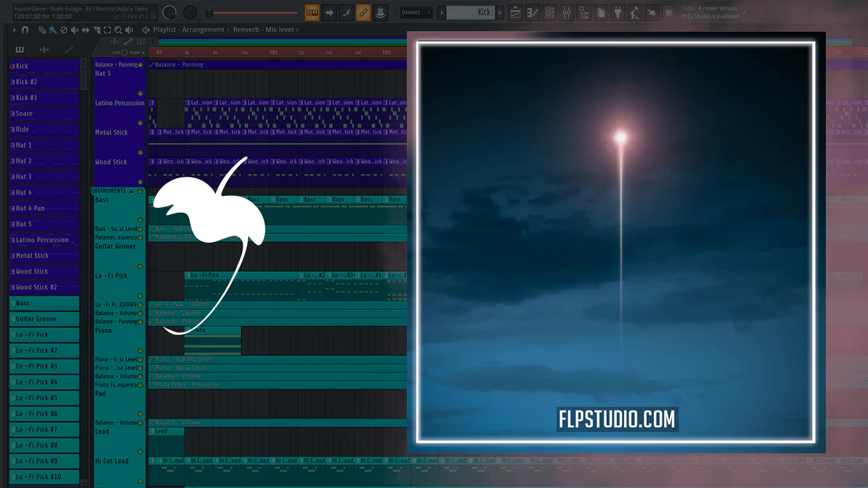Select the Lo -Fi Pick #5 pattern
This screenshot has height=488, width=868.
click(x=44, y=398)
